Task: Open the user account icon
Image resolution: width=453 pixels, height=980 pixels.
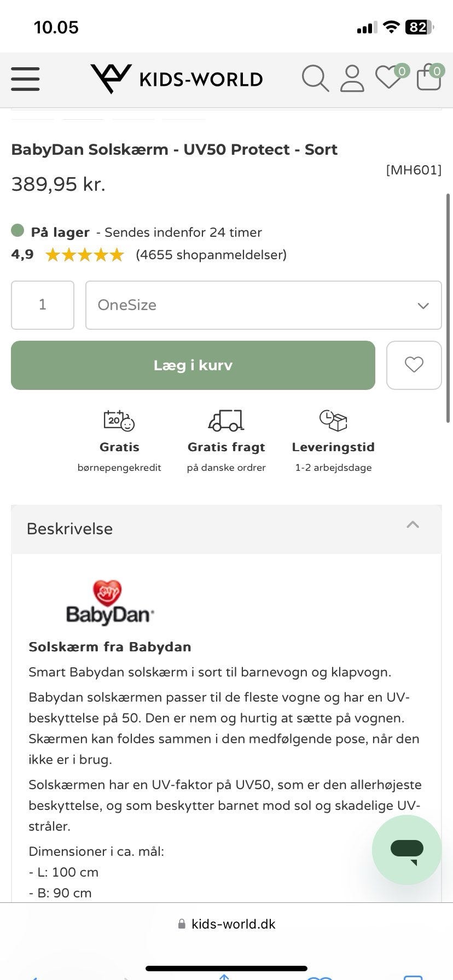Action: click(352, 78)
